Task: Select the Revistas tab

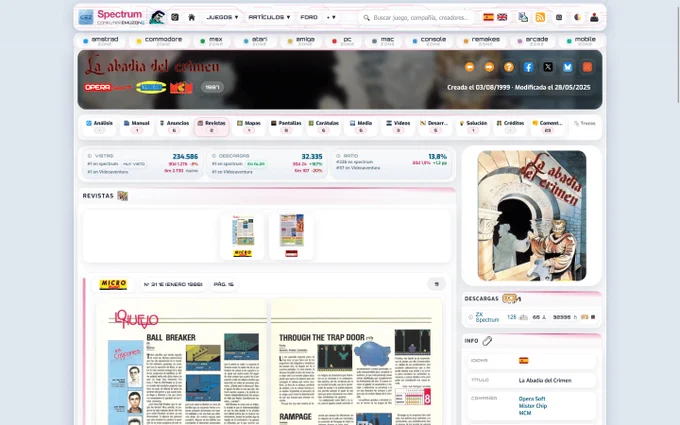Action: click(212, 127)
